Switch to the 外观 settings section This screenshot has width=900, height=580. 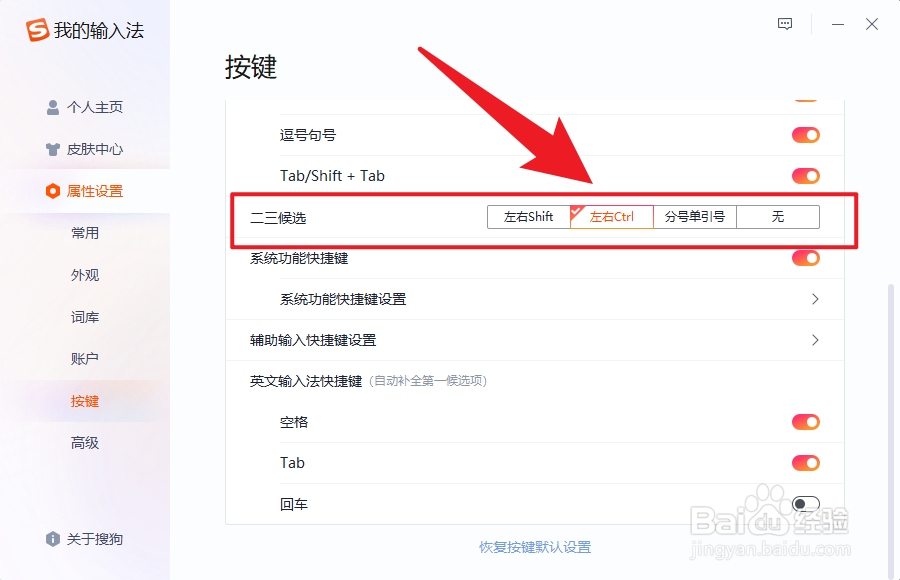(85, 274)
